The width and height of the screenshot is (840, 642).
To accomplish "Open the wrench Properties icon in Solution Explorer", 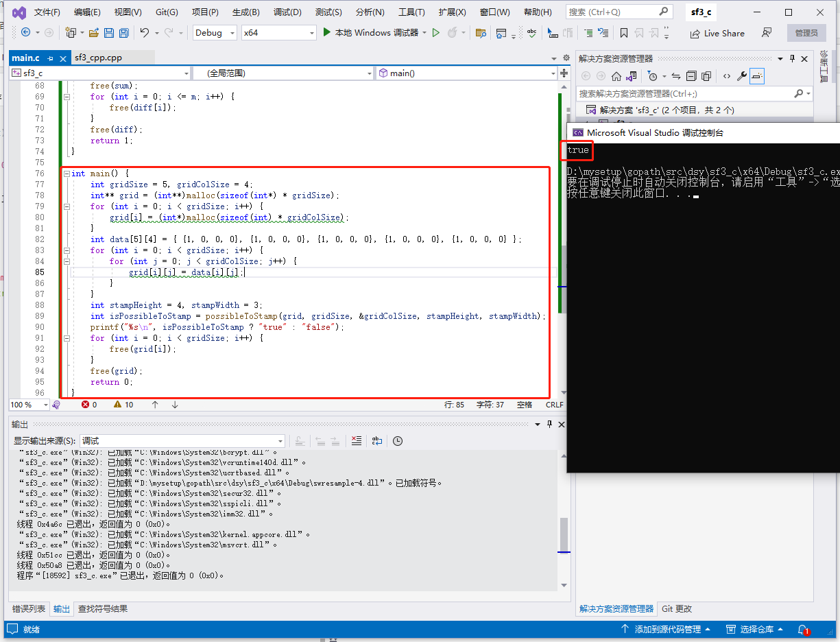I will [x=741, y=76].
